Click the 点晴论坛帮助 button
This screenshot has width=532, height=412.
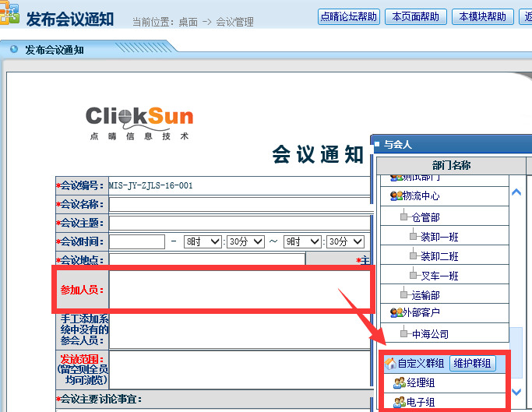coord(349,16)
